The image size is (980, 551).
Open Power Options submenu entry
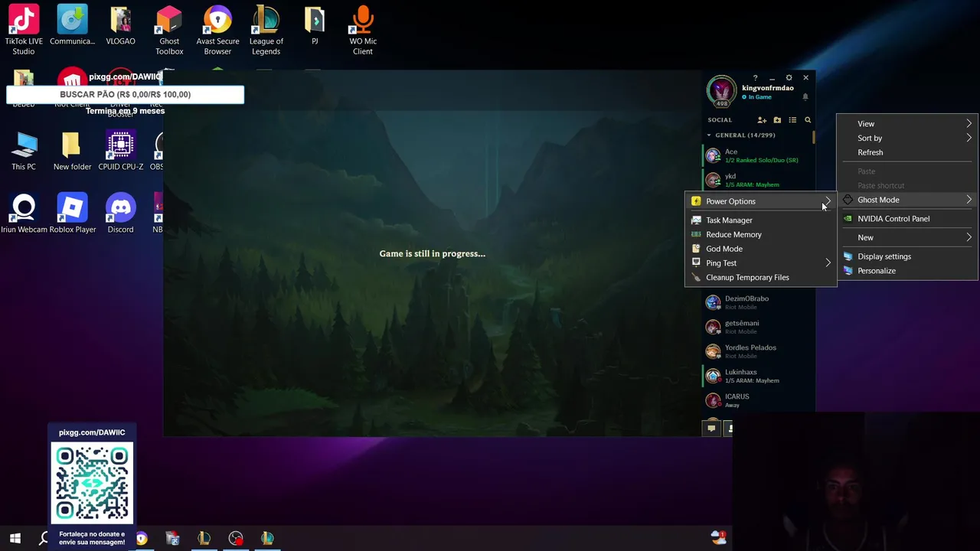760,201
